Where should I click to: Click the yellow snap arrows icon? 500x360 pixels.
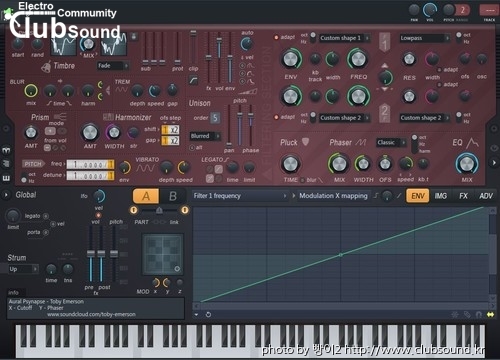(490, 314)
